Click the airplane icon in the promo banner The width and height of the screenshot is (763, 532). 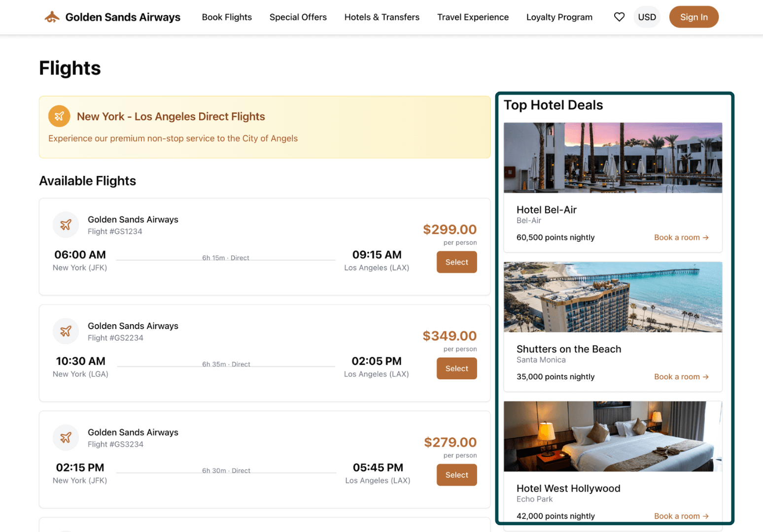(59, 116)
